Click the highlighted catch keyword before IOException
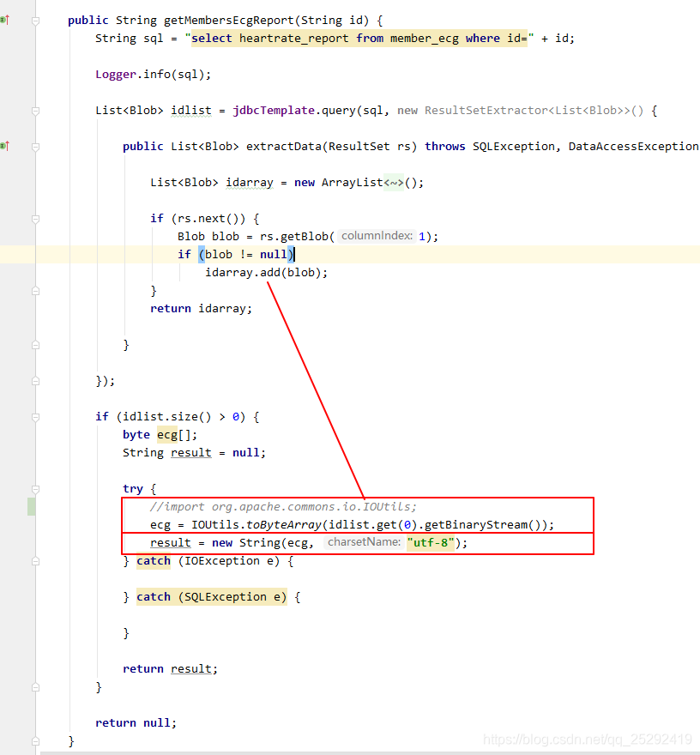This screenshot has width=700, height=755. (x=154, y=561)
